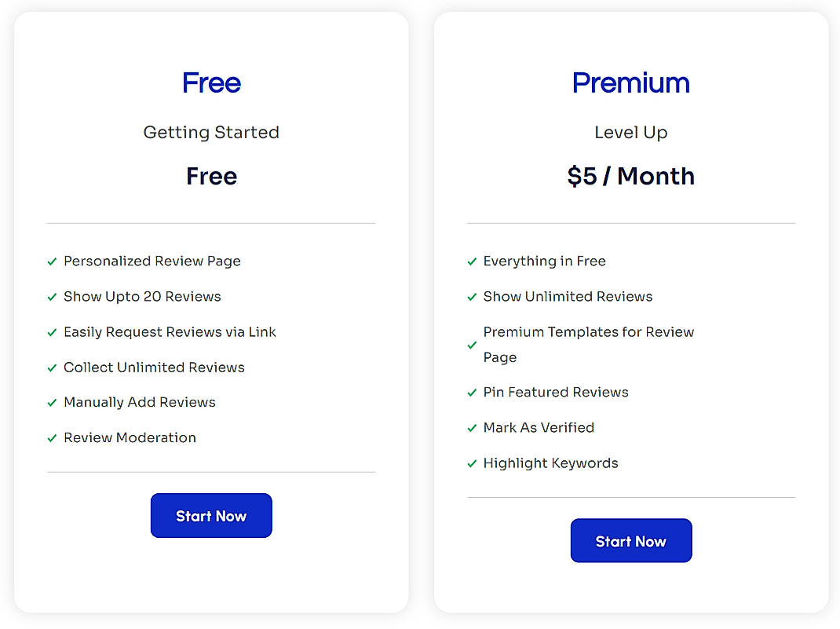Click the $5 / Month price text
The height and width of the screenshot is (629, 840).
(630, 176)
